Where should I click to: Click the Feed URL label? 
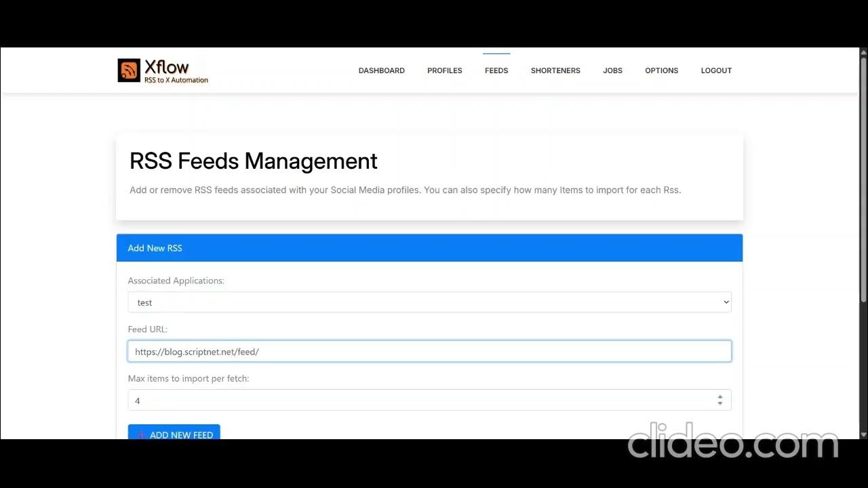[148, 329]
